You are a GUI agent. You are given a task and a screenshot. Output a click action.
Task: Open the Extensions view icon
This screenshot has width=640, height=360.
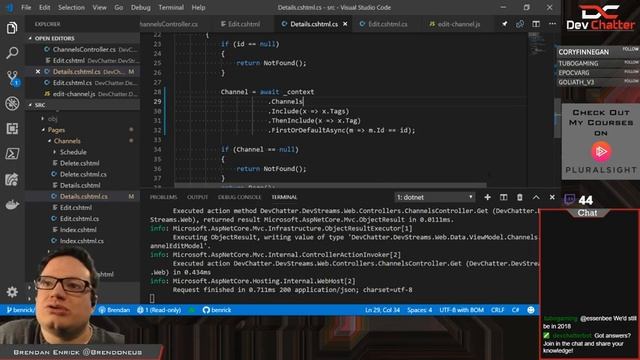12,129
